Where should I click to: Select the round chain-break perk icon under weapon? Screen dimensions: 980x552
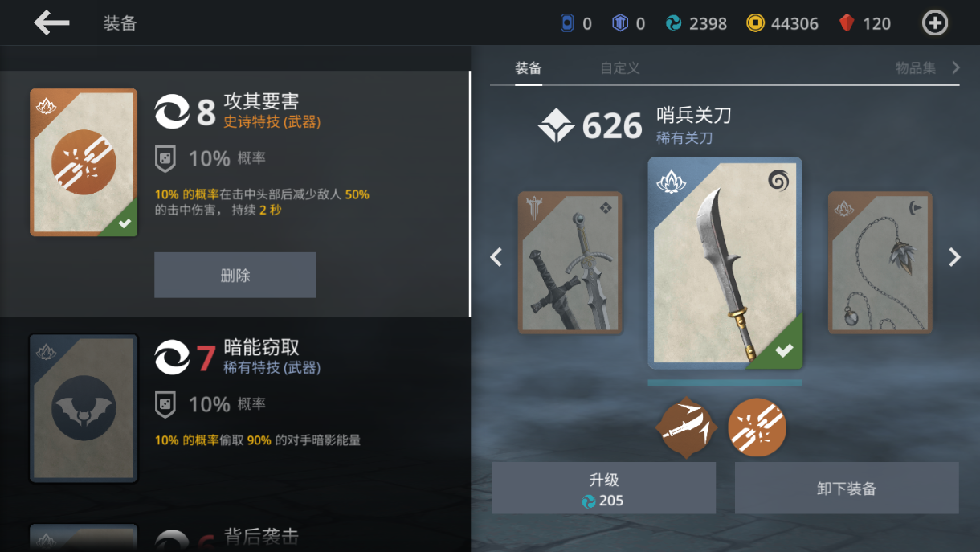[757, 428]
